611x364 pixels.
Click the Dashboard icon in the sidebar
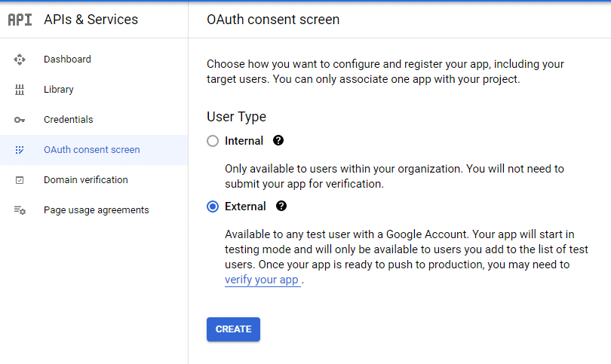(x=20, y=60)
